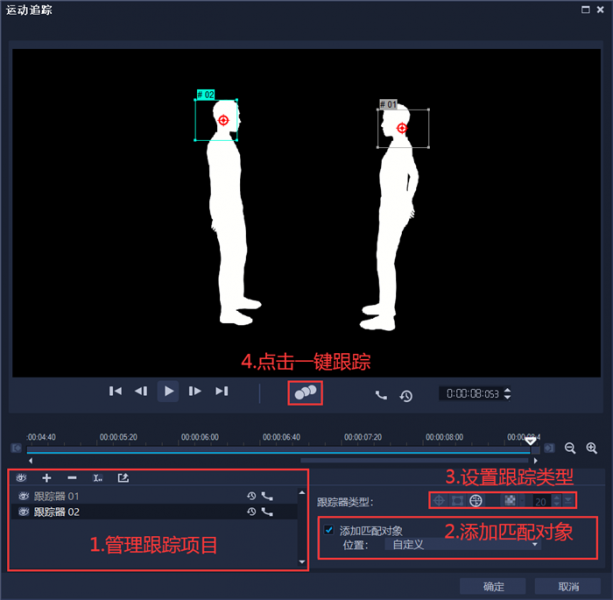The image size is (613, 600).
Task: Click the tracking path icon beside timecode
Action: [381, 395]
